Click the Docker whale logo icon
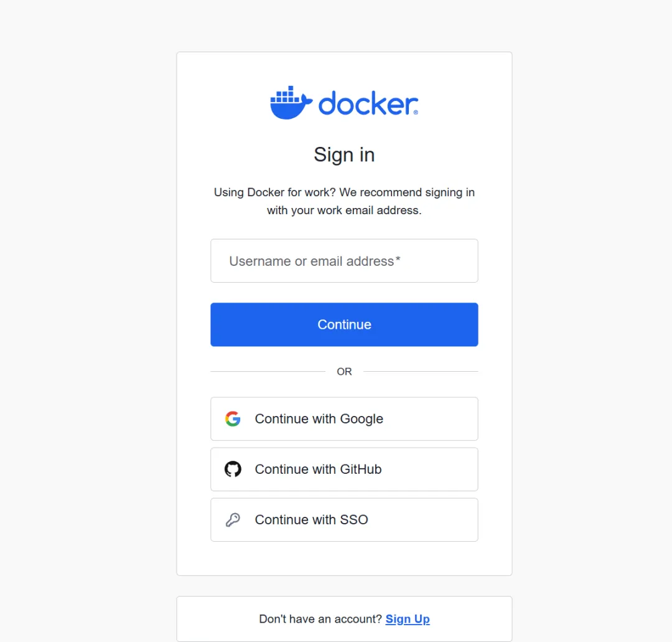This screenshot has width=672, height=642. [x=291, y=103]
